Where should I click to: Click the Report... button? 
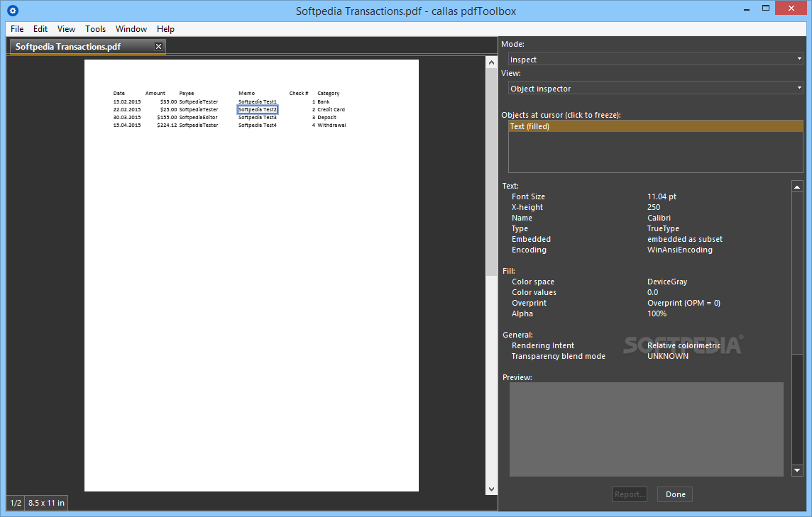click(630, 494)
